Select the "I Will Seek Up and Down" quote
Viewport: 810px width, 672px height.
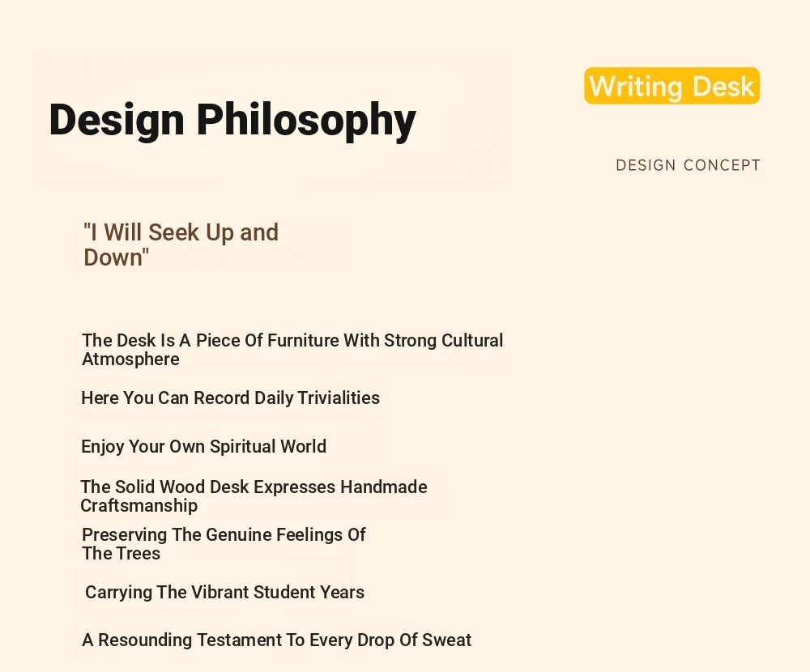pyautogui.click(x=181, y=245)
